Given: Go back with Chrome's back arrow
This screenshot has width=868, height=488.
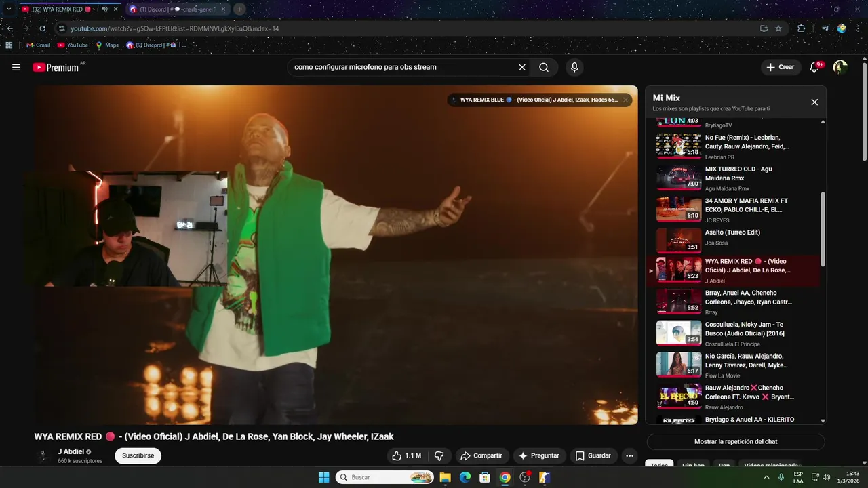Looking at the screenshot, I should 9,28.
